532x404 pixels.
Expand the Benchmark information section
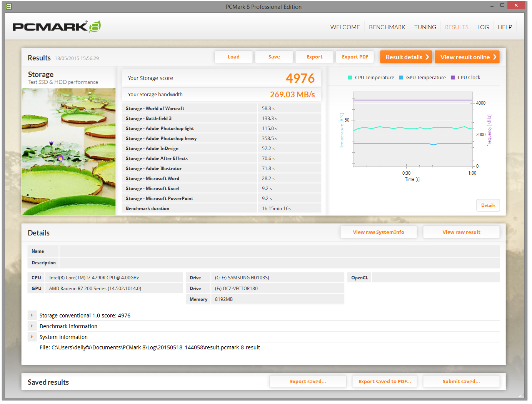coord(32,326)
